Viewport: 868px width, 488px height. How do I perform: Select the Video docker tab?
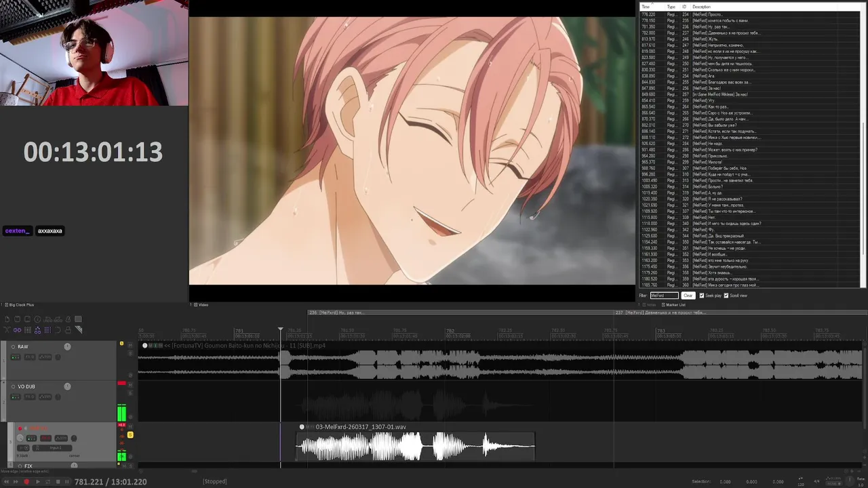(201, 305)
